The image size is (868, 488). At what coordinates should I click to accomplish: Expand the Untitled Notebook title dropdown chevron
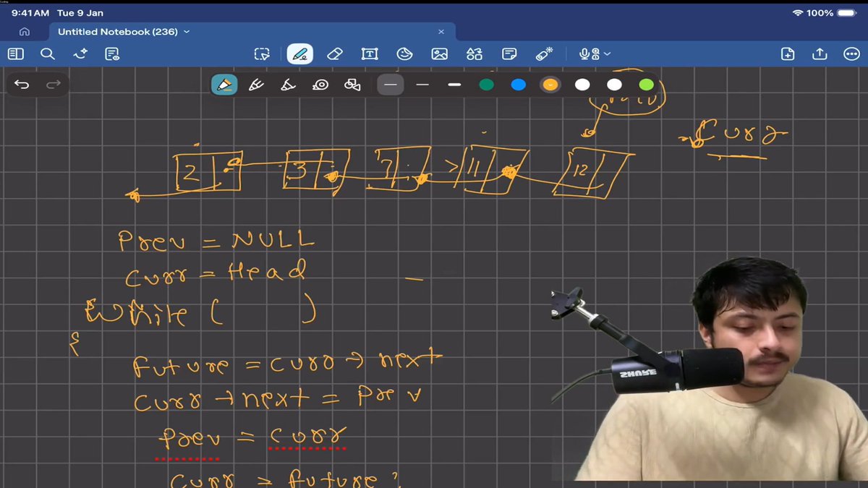point(187,32)
